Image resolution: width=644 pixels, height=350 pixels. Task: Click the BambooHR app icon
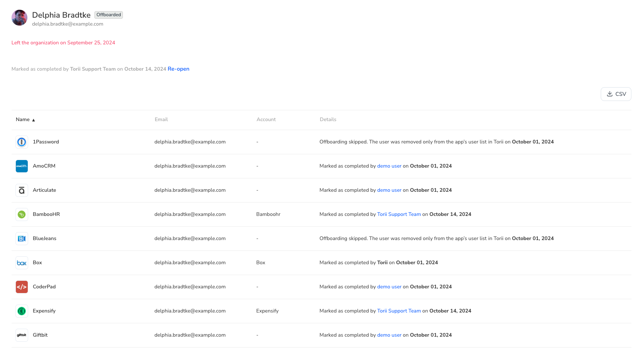point(22,214)
